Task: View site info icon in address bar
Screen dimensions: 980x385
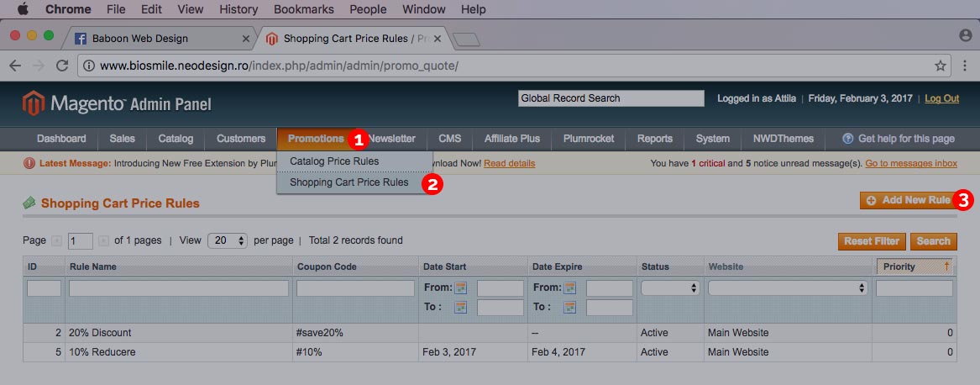Action: pyautogui.click(x=89, y=66)
